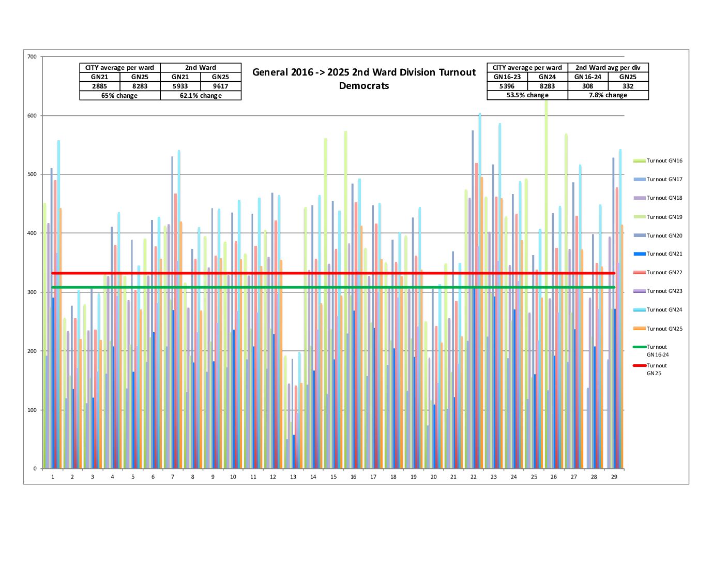The height and width of the screenshot is (563, 728).
Task: Click the 9617 value in the table
Action: pos(221,86)
